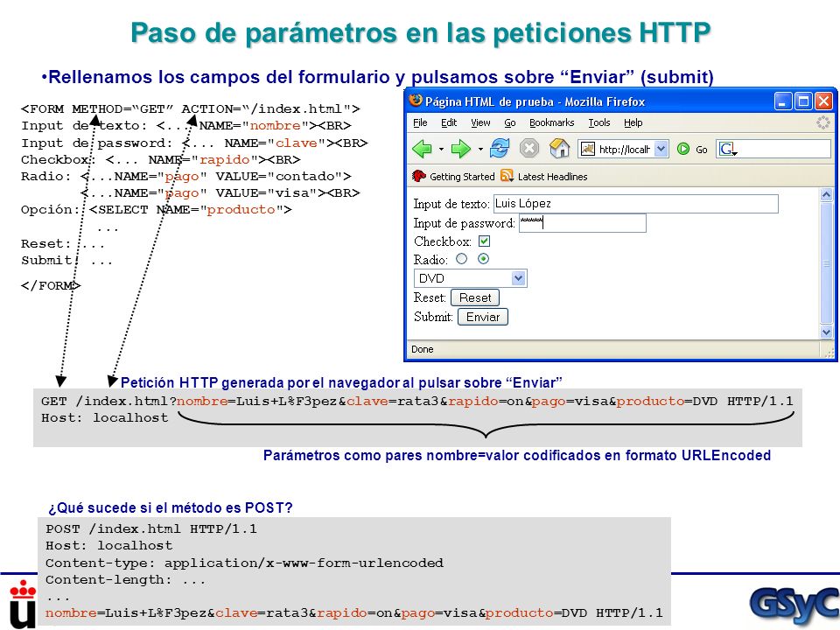Open the Forward button history dropdown arrow
840x630 pixels.
click(480, 149)
